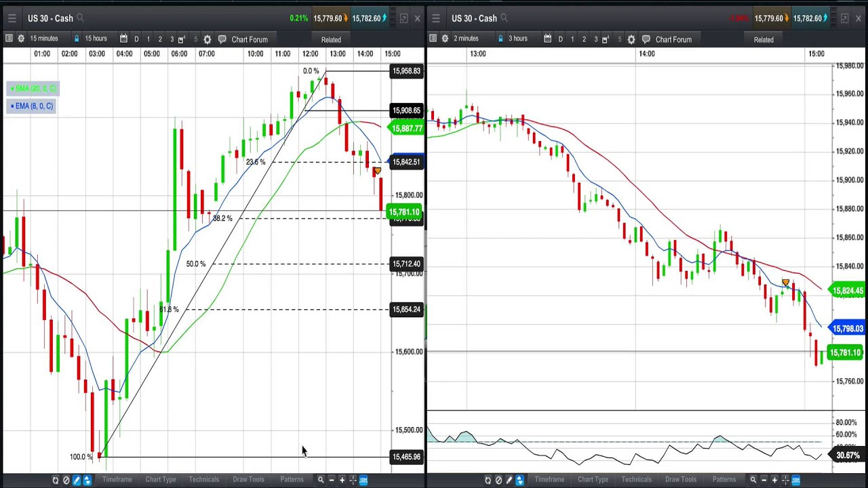
Task: Open right chart settings gear near Chart Forum
Action: pos(631,39)
